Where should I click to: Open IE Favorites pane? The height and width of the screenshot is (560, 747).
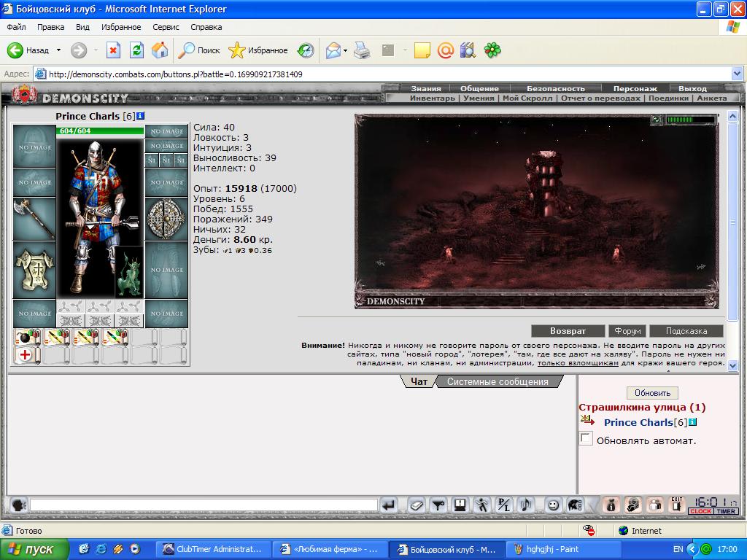[x=258, y=50]
